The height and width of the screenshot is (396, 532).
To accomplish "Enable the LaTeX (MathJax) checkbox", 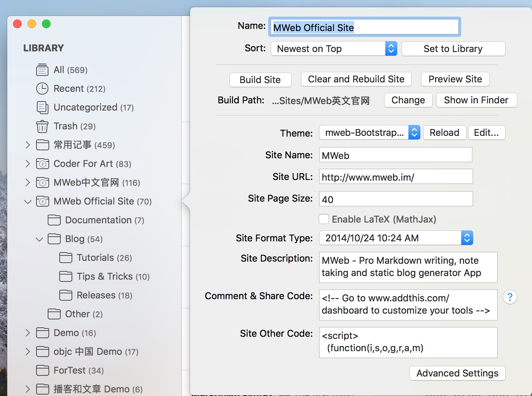I will [324, 219].
